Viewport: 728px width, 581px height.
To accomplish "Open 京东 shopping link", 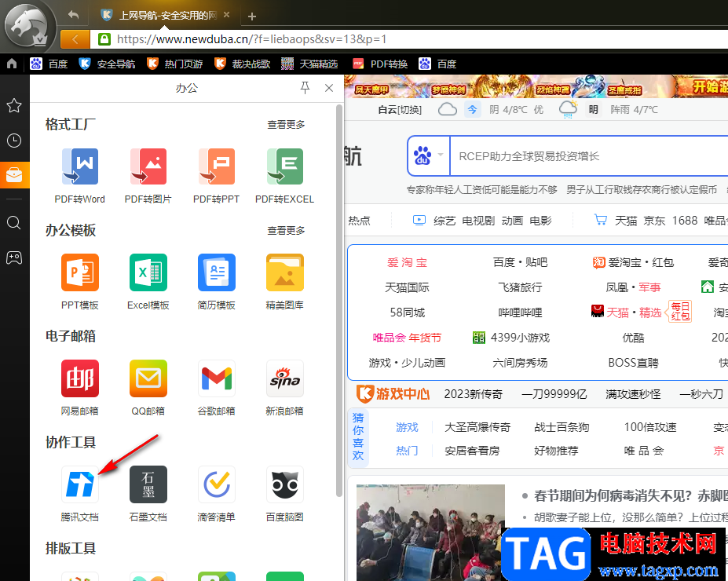I will click(654, 221).
